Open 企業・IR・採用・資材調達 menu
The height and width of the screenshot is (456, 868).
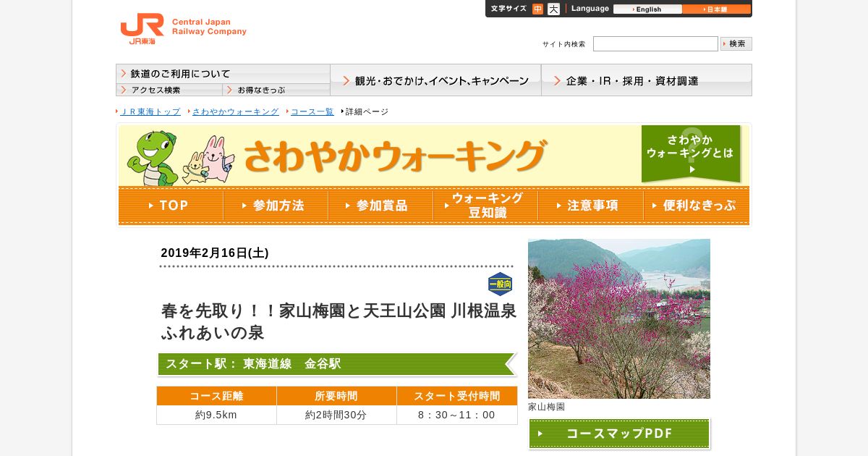pyautogui.click(x=647, y=80)
